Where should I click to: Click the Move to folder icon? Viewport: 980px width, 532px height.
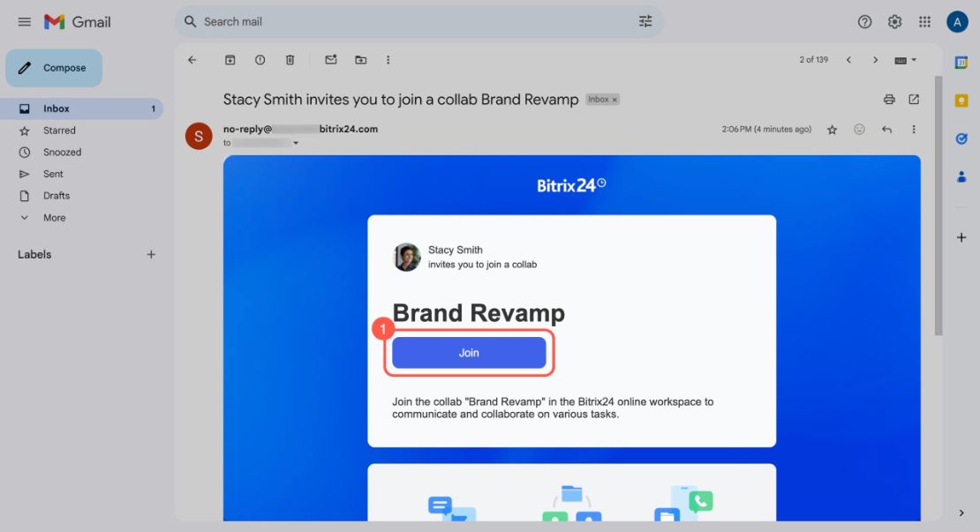(x=360, y=60)
